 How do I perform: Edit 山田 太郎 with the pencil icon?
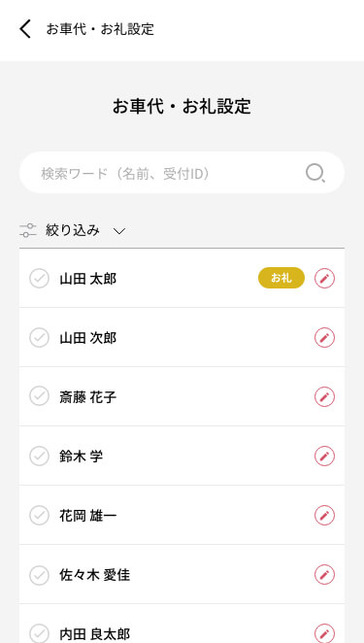point(324,279)
